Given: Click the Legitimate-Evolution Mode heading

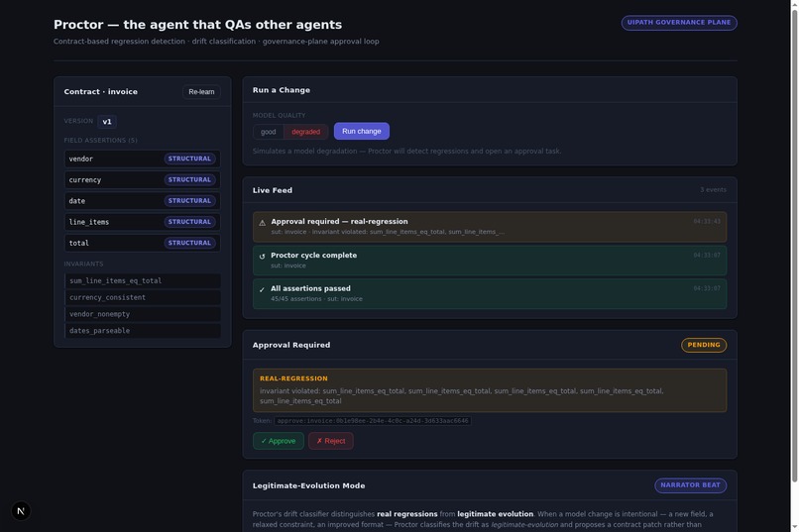Looking at the screenshot, I should (309, 485).
